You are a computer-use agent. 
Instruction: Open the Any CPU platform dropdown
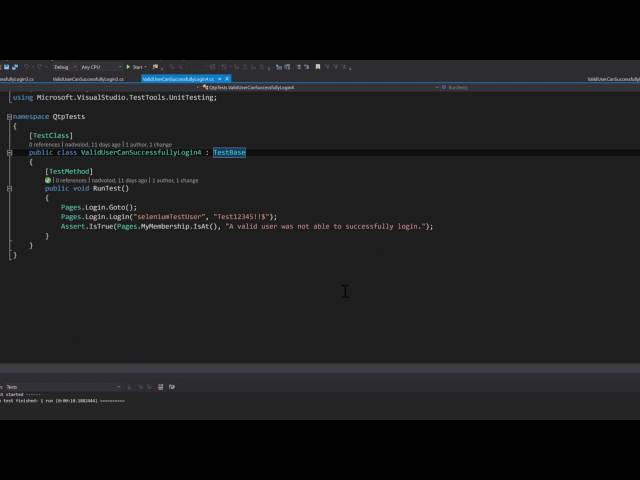tap(101, 67)
